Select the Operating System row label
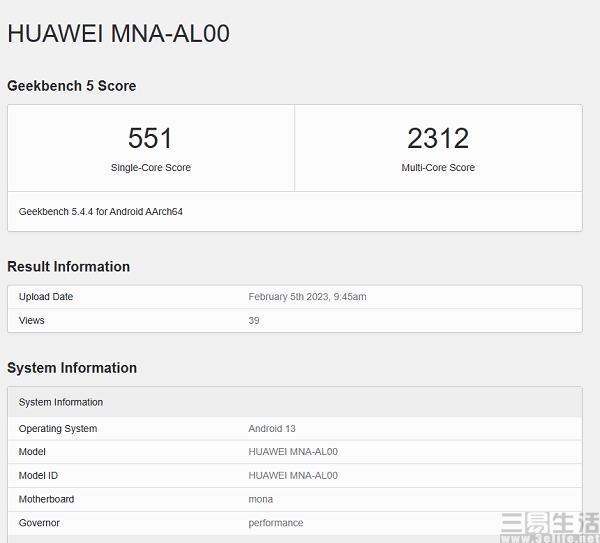The height and width of the screenshot is (543, 600). pyautogui.click(x=58, y=429)
